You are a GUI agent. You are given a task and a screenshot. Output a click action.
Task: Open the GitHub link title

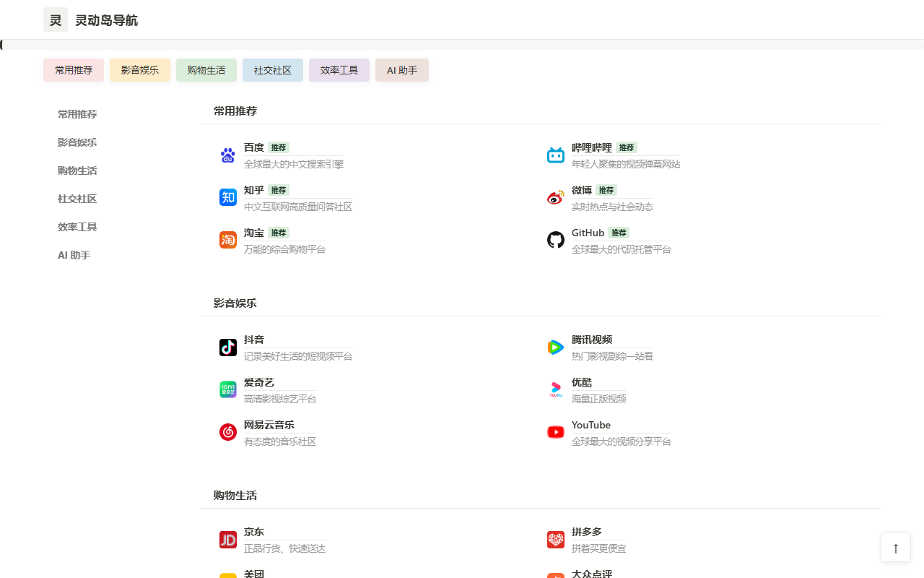(588, 233)
